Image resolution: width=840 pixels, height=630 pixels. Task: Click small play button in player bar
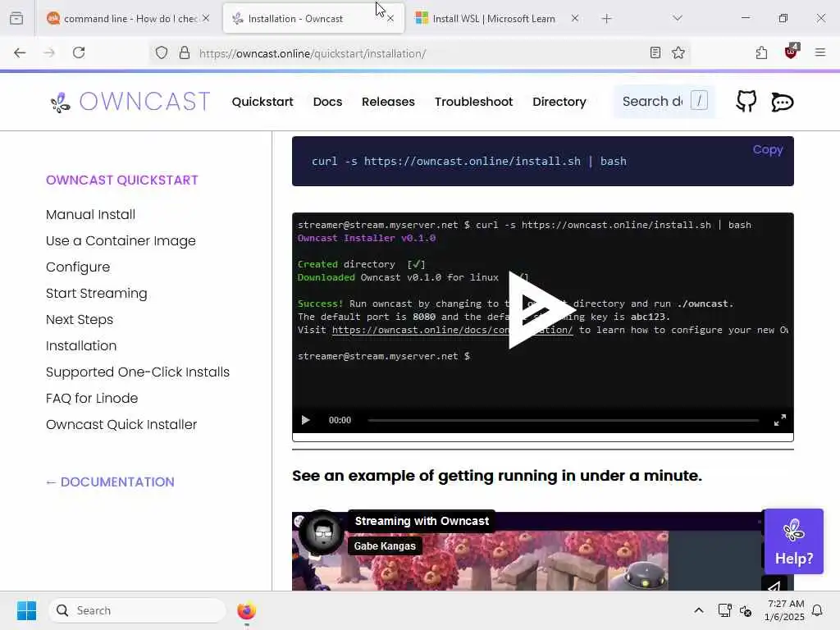(x=305, y=420)
